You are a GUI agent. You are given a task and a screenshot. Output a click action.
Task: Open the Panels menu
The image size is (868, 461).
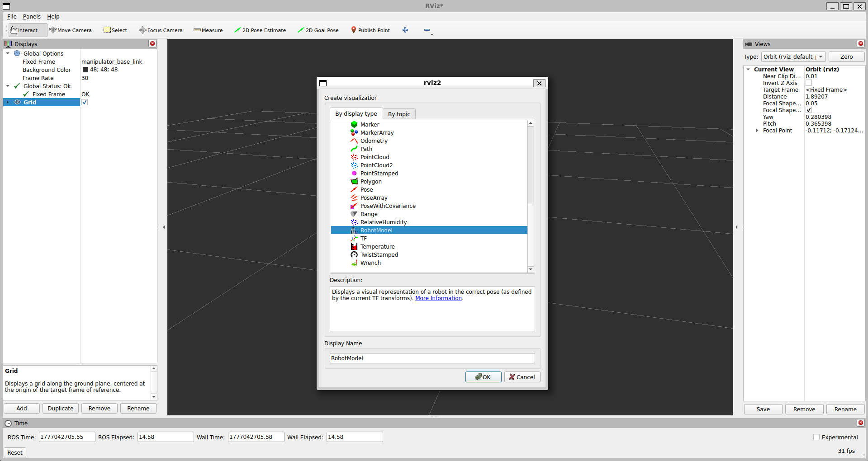pos(32,17)
